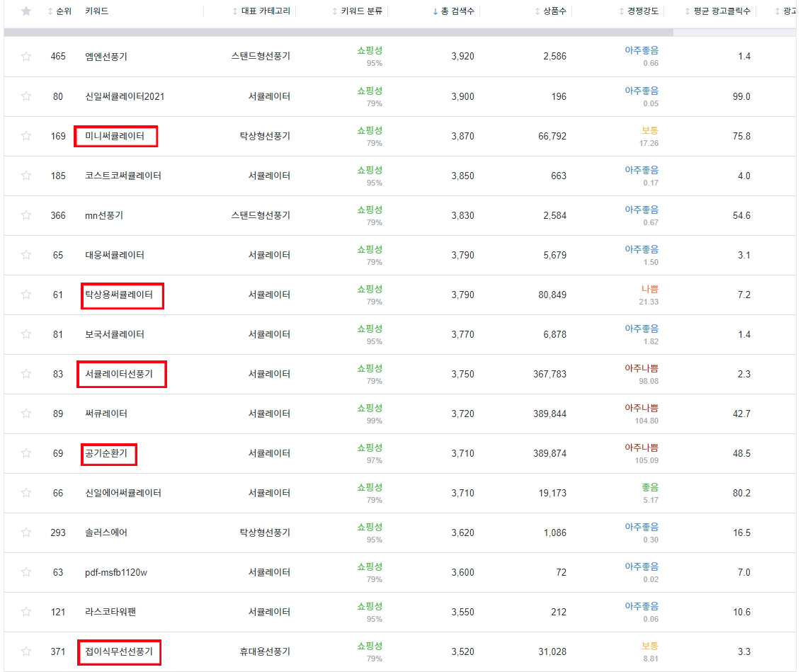
Task: Select the 접이식무선선풍기 keyword
Action: pos(119,651)
